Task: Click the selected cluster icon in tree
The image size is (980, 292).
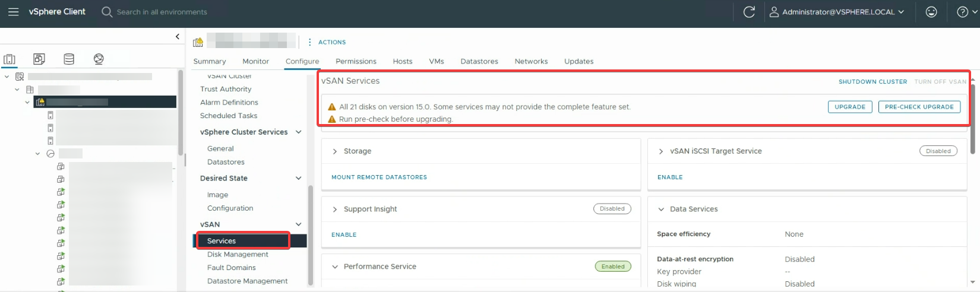Action: 40,102
